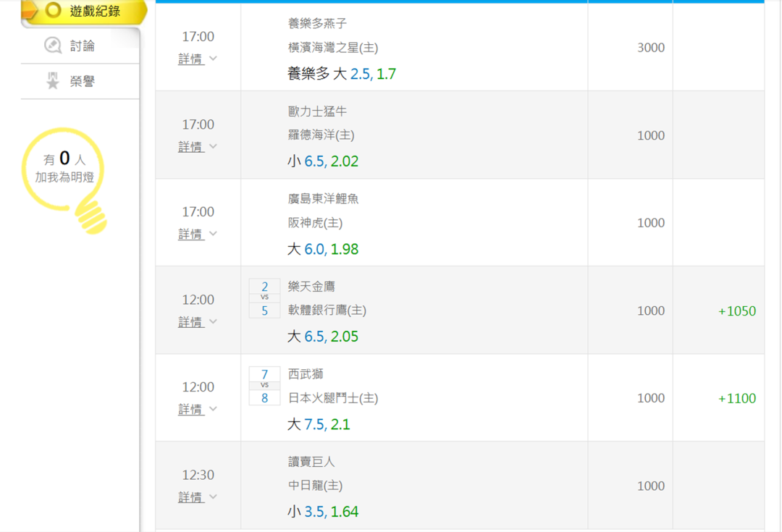Click the 加我為明燈 follower count text
Viewport: 782px width, 532px height.
pos(64,177)
